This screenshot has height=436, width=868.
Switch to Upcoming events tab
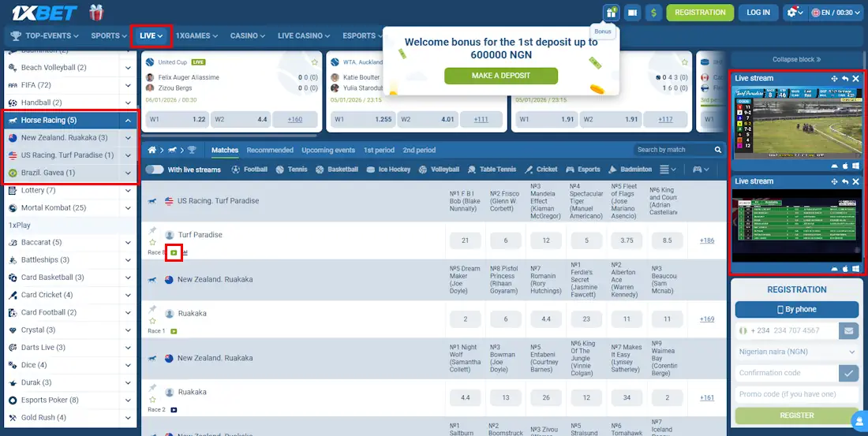(x=328, y=150)
